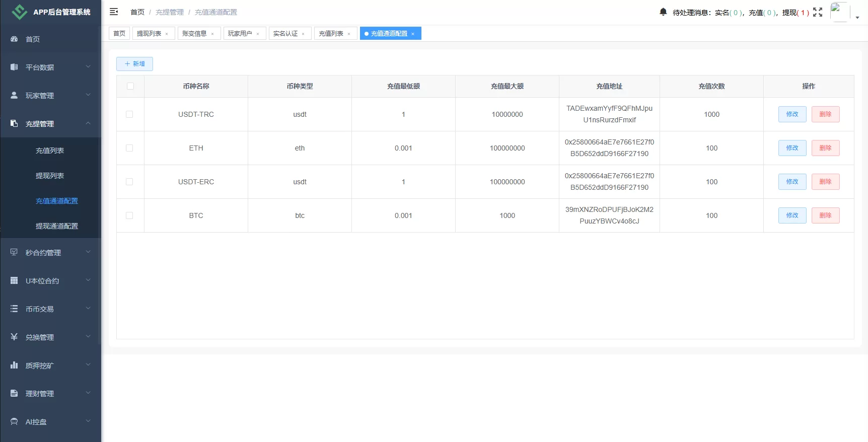Tick the BTC row checkbox

pyautogui.click(x=129, y=215)
